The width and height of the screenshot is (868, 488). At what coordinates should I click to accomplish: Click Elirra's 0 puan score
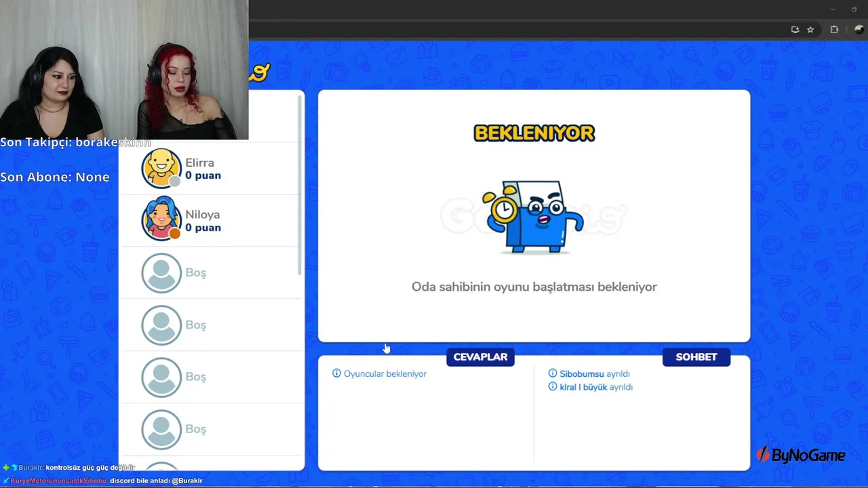point(203,176)
